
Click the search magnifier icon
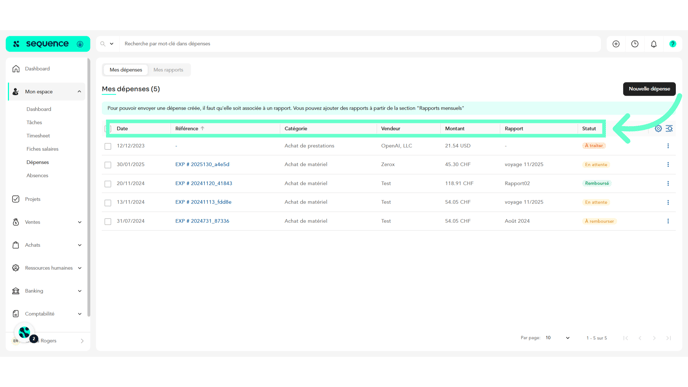103,44
